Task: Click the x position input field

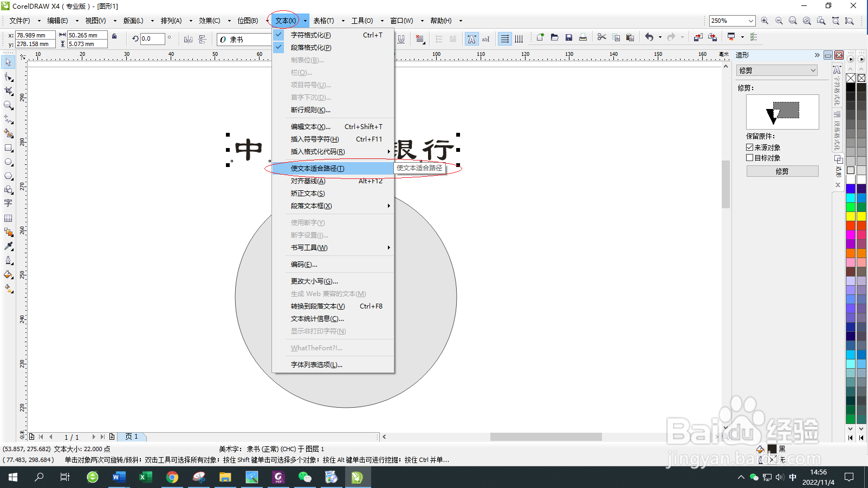Action: (x=35, y=35)
